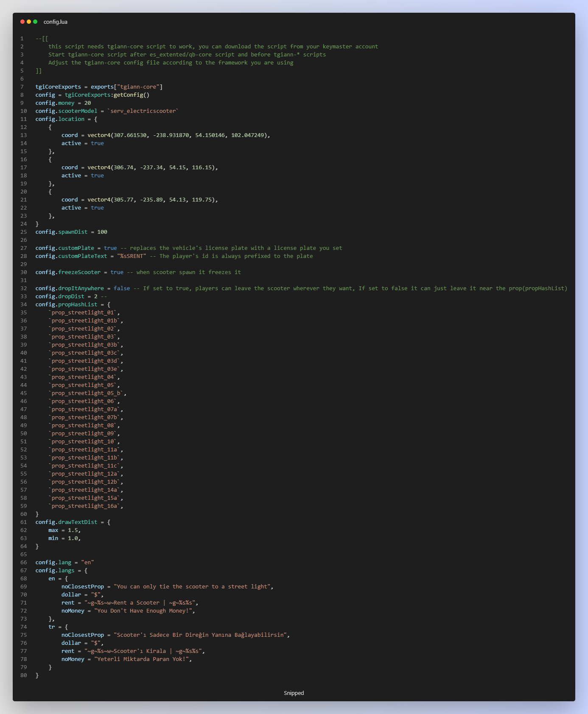Screen dimensions: 588x714
Task: Click comment 'Adjust the tgiann-core config file'
Action: click(x=171, y=63)
